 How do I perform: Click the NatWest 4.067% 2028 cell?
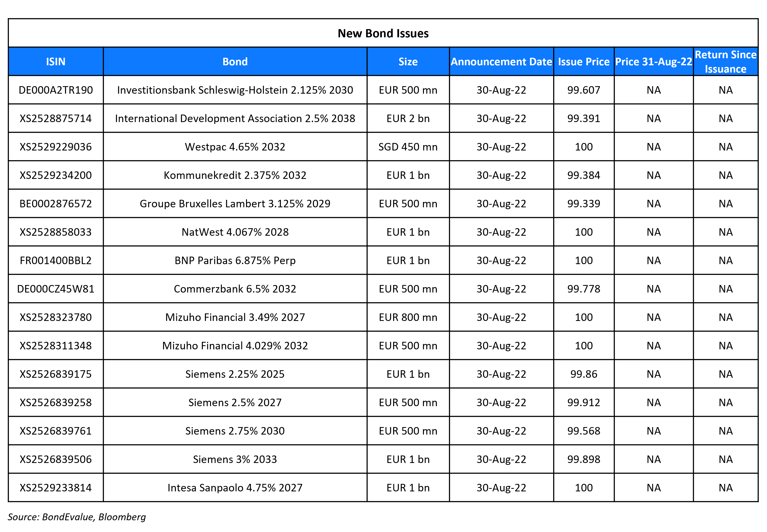click(x=235, y=232)
